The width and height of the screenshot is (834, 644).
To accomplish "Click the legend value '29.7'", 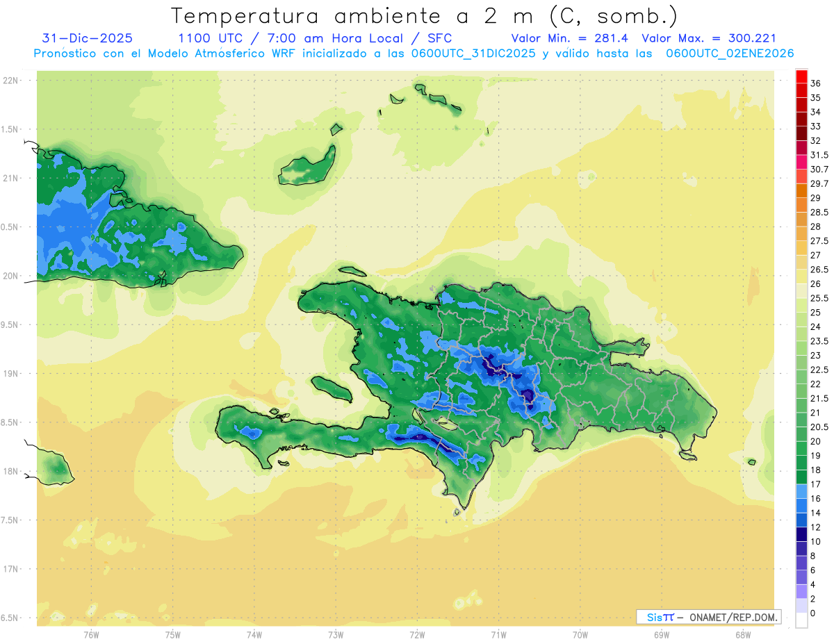I will (x=819, y=183).
